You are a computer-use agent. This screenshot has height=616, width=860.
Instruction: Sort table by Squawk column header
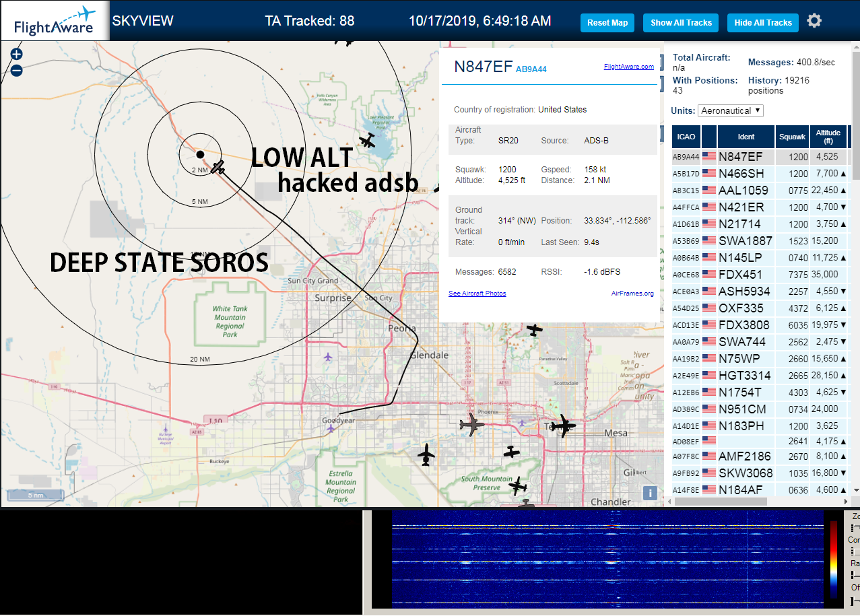click(x=792, y=137)
